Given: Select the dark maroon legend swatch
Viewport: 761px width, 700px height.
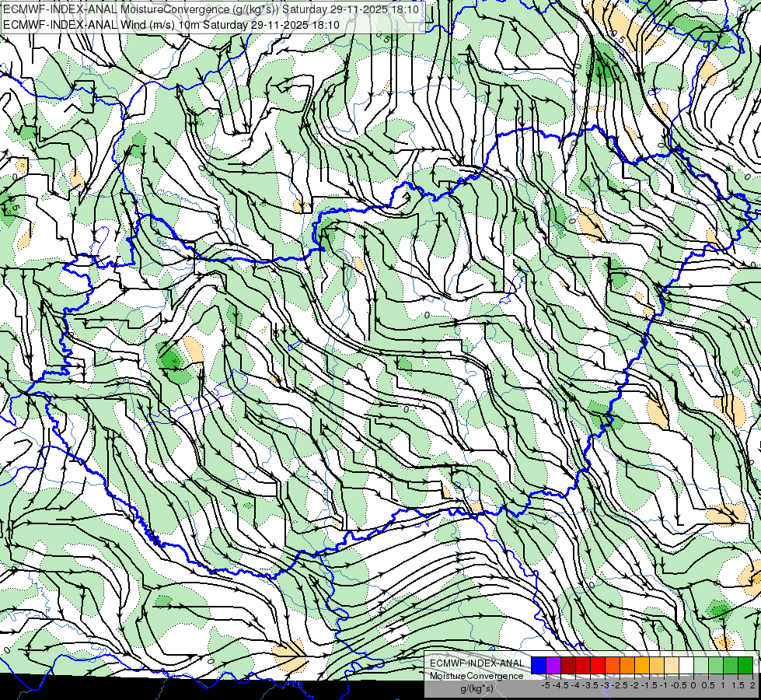Looking at the screenshot, I should [x=568, y=665].
